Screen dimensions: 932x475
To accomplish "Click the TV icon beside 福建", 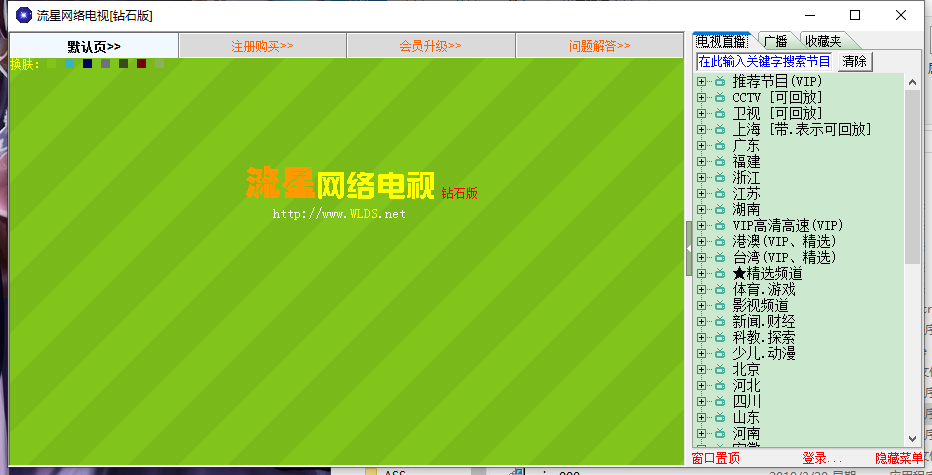I will (x=720, y=161).
